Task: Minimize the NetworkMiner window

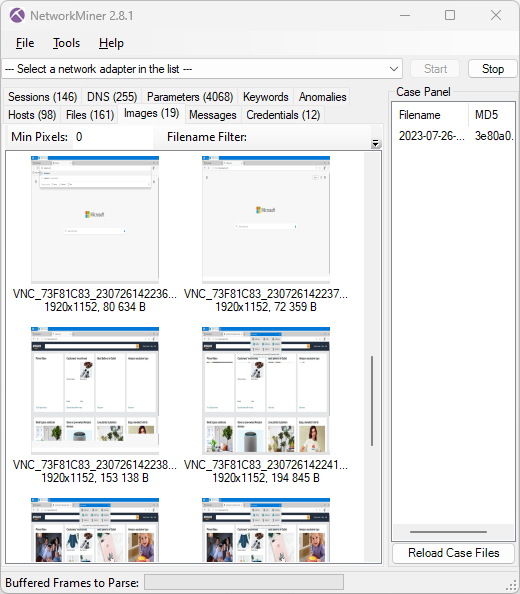Action: (405, 16)
